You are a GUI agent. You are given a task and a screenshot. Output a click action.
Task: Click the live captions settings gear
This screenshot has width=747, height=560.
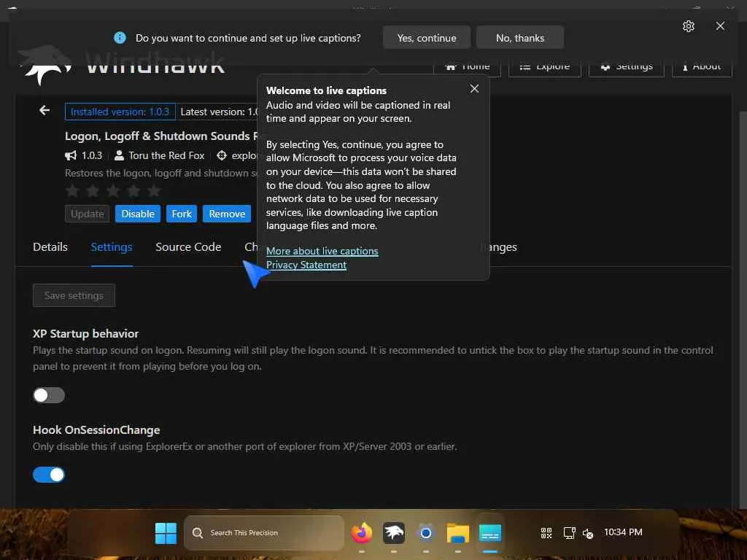coord(688,26)
